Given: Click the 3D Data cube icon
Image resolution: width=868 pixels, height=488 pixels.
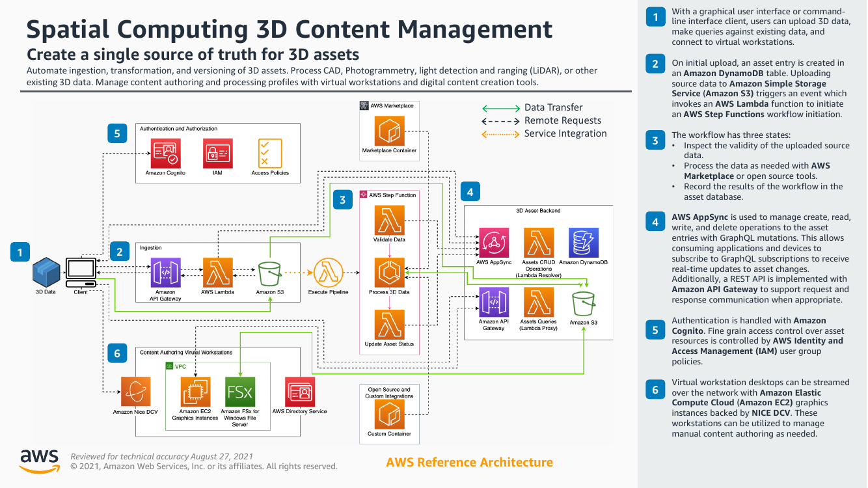Looking at the screenshot, I should (46, 272).
